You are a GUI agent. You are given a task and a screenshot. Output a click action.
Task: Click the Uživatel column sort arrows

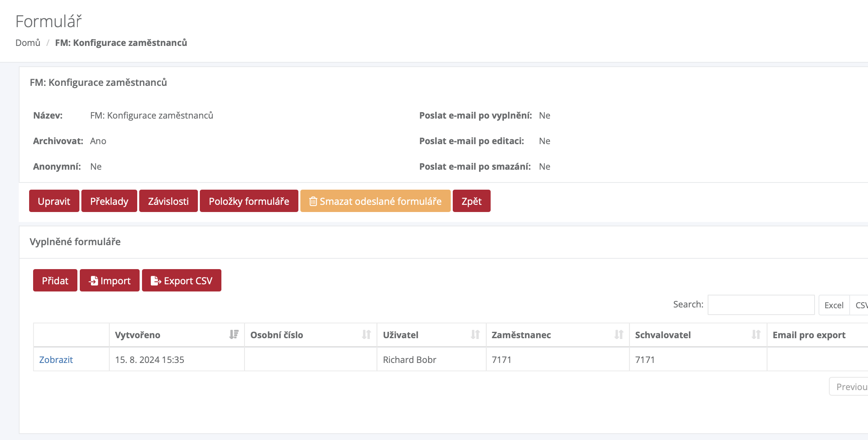[475, 335]
